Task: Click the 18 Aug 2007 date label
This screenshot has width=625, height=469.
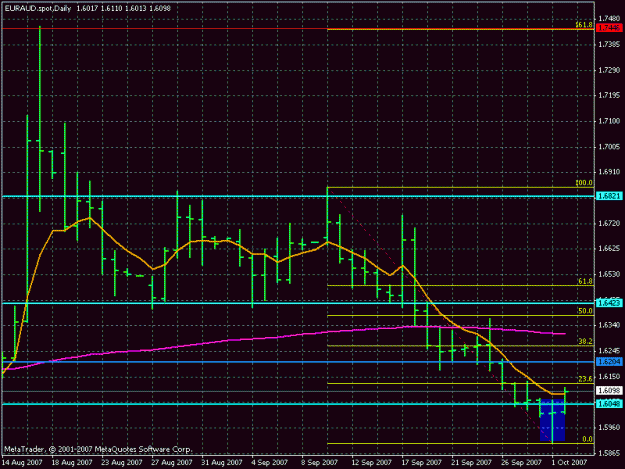Action: [72, 463]
